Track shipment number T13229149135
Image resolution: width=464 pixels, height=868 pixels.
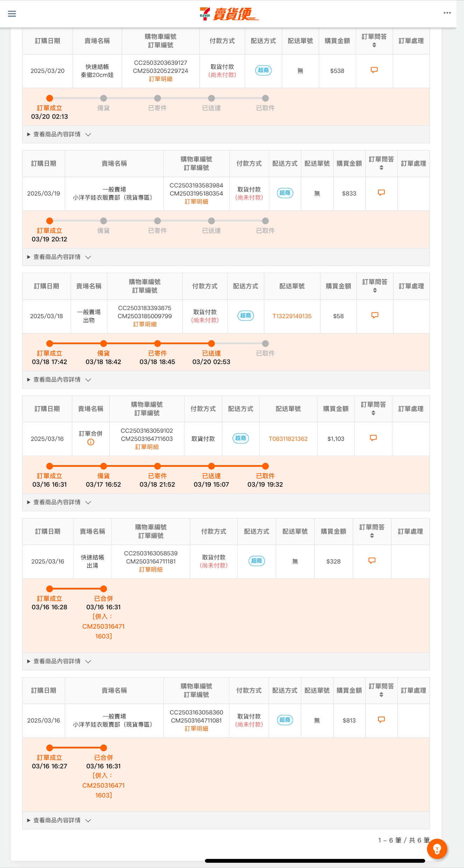tap(292, 316)
